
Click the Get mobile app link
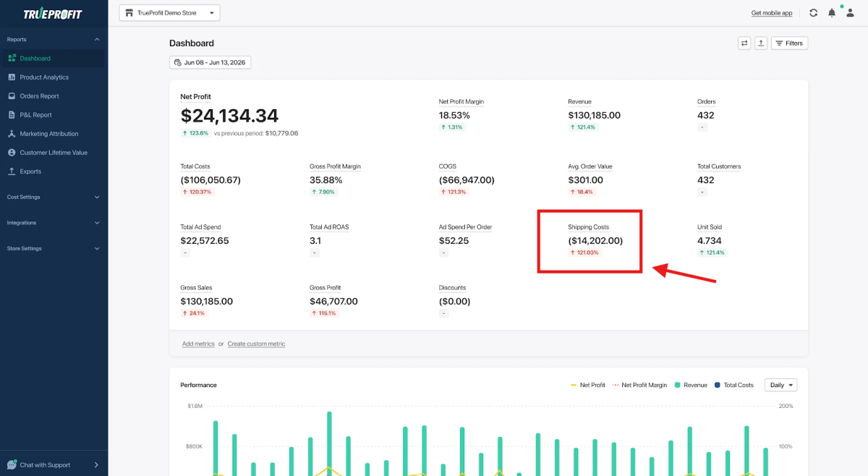(x=772, y=13)
